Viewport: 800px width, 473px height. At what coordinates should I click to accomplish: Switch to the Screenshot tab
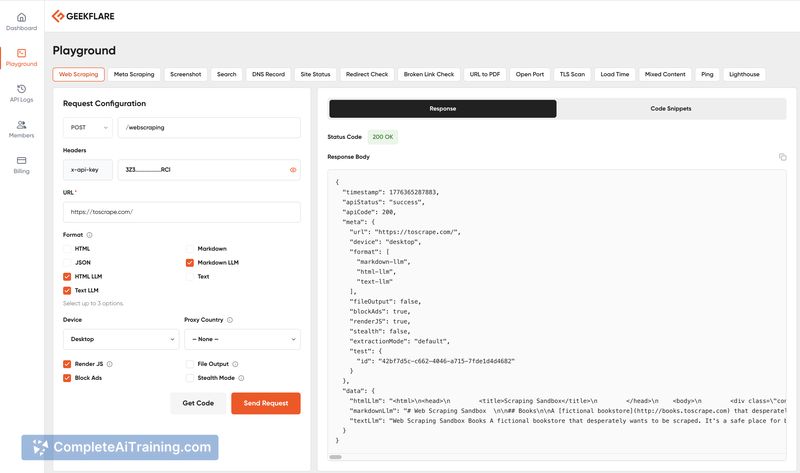[186, 74]
